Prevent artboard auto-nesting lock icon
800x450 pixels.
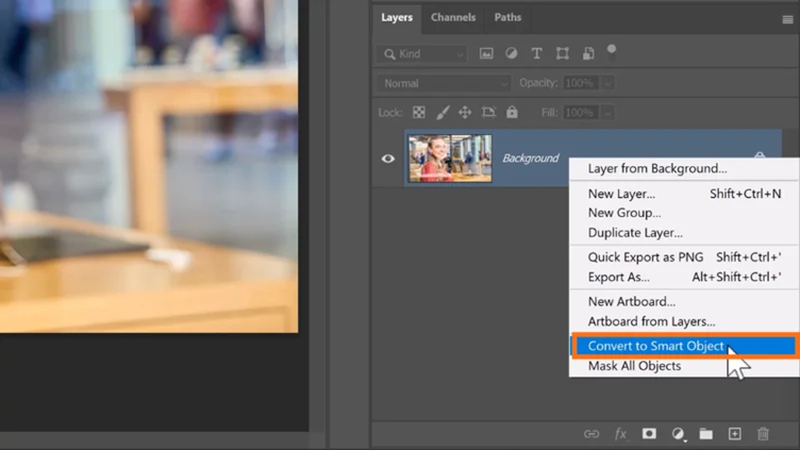point(489,112)
